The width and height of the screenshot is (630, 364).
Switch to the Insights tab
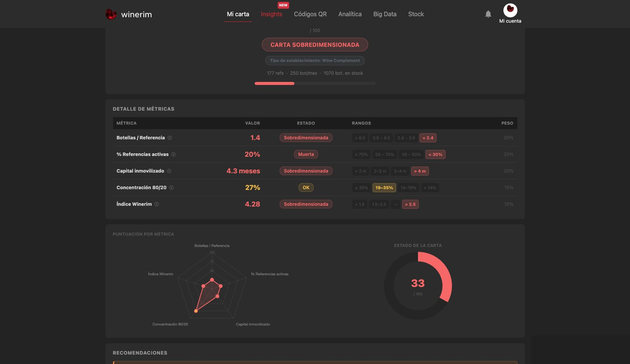(271, 14)
